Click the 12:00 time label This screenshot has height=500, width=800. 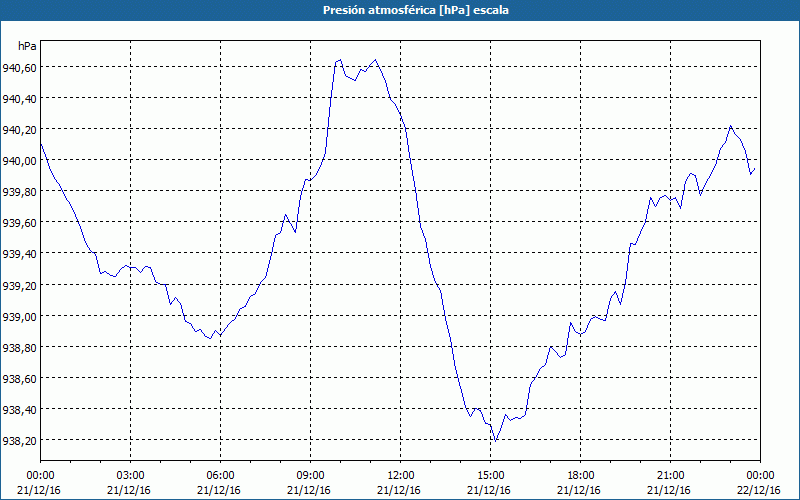pyautogui.click(x=401, y=476)
